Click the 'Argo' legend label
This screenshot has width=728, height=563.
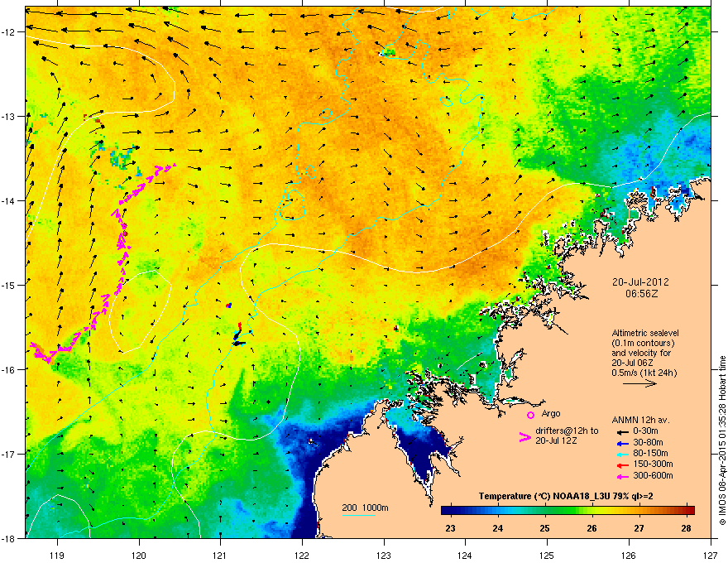coord(551,413)
